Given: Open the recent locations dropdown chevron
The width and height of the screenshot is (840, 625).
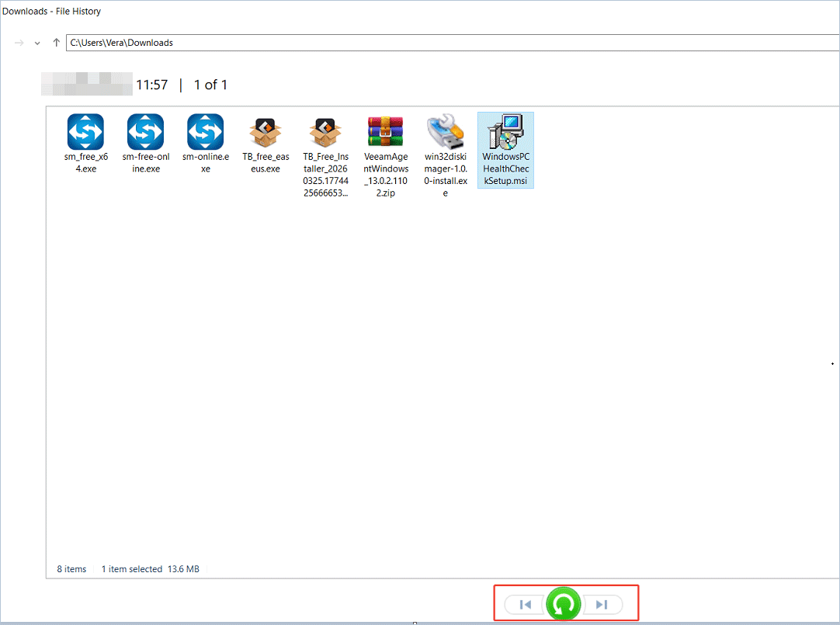Looking at the screenshot, I should [37, 43].
